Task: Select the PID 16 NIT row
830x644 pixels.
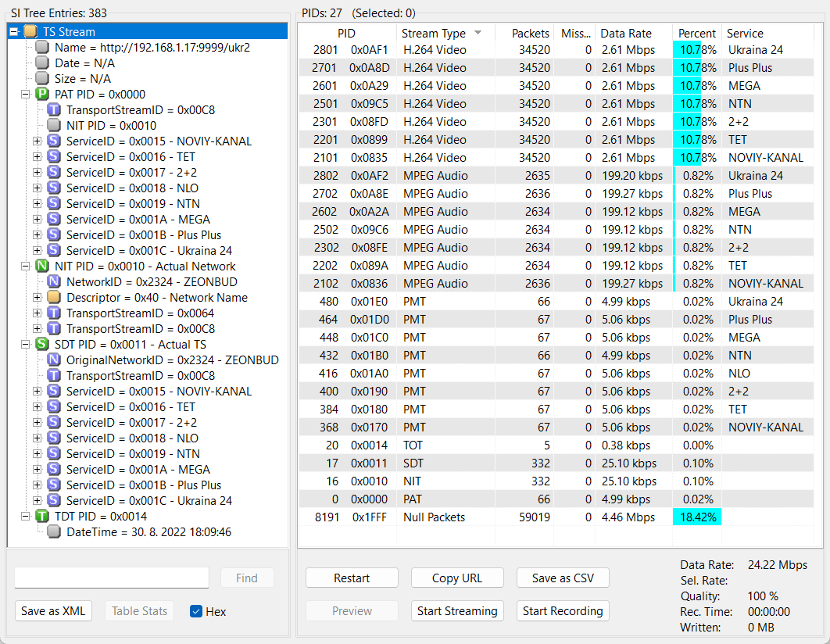Action: [556, 481]
